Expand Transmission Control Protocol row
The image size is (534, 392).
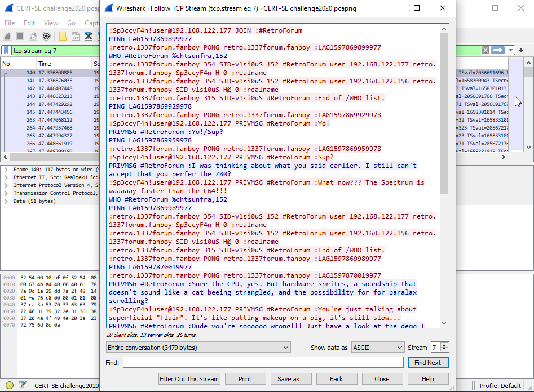pyautogui.click(x=6, y=193)
